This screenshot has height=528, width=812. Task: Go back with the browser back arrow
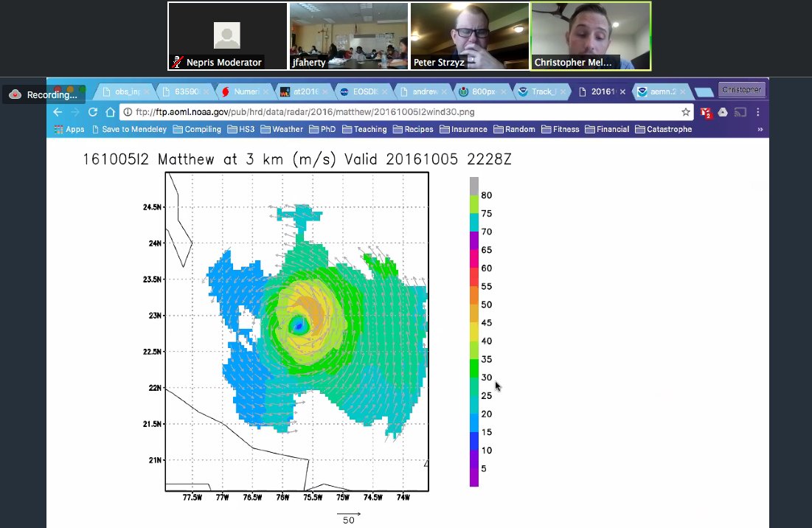pos(58,112)
